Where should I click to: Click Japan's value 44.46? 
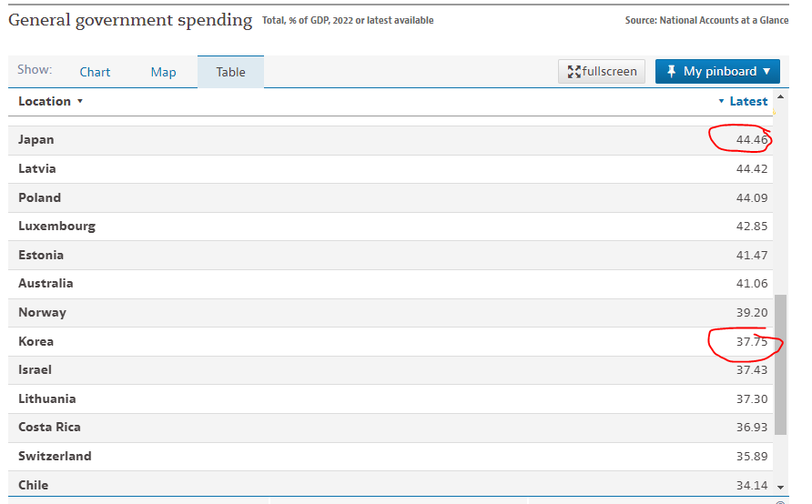click(x=751, y=140)
